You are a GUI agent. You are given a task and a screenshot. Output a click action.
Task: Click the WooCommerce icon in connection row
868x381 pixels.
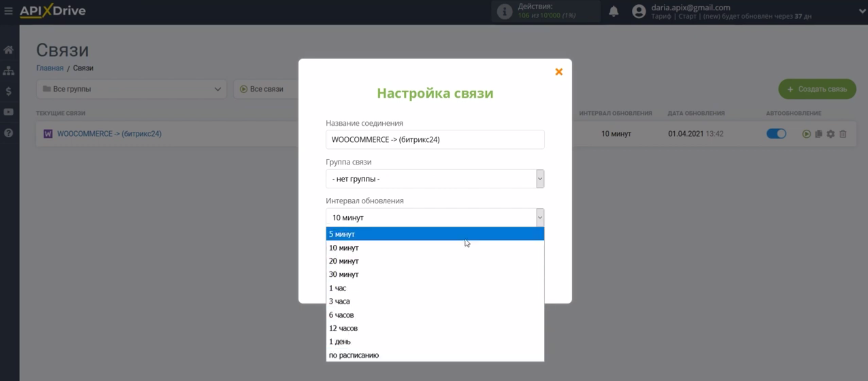pyautogui.click(x=48, y=134)
